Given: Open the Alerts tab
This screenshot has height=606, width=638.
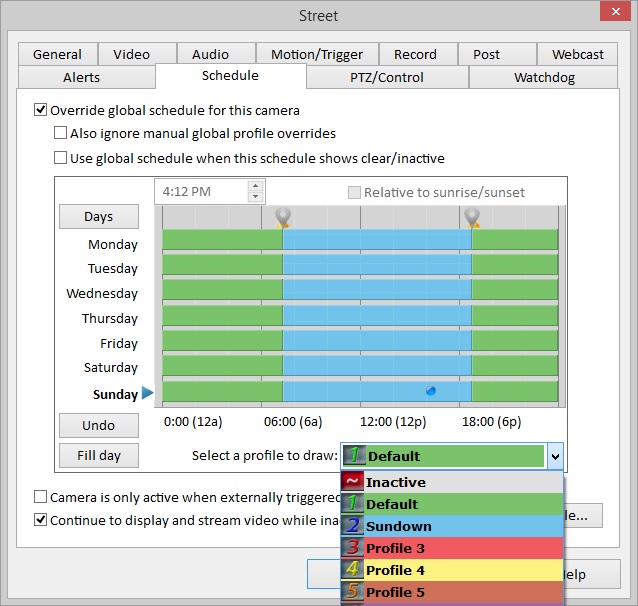Looking at the screenshot, I should point(87,77).
